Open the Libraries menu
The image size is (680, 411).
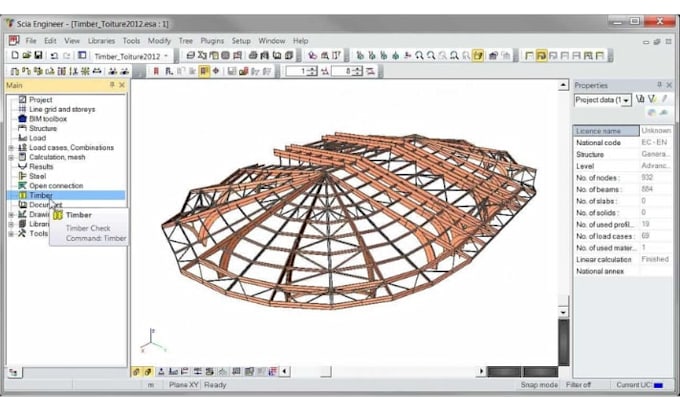pos(101,41)
